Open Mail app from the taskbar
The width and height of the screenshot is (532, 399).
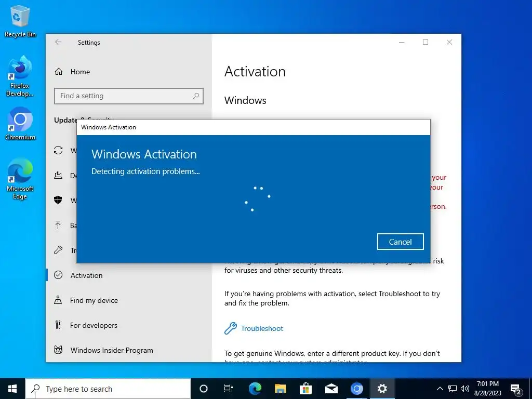pos(331,389)
